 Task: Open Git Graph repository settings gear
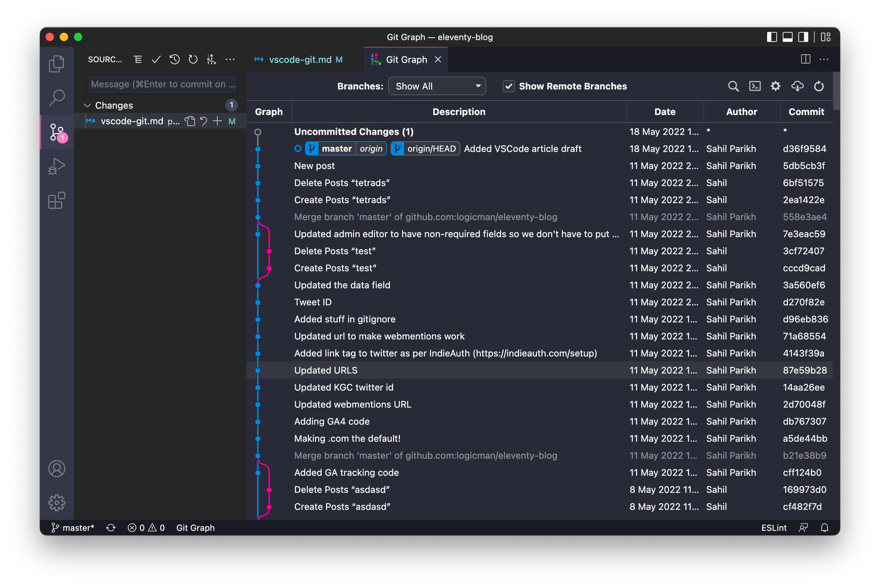[775, 86]
